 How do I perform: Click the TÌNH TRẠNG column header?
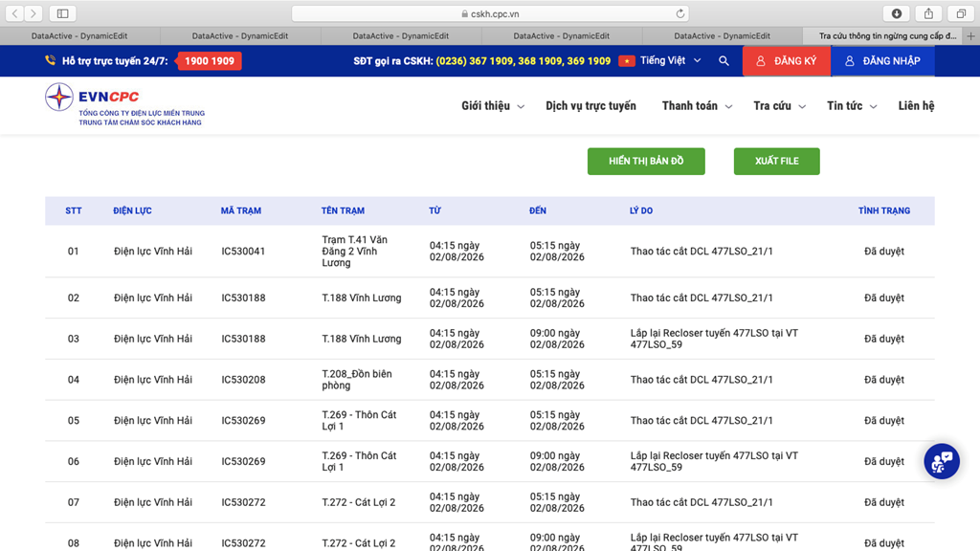pyautogui.click(x=883, y=210)
